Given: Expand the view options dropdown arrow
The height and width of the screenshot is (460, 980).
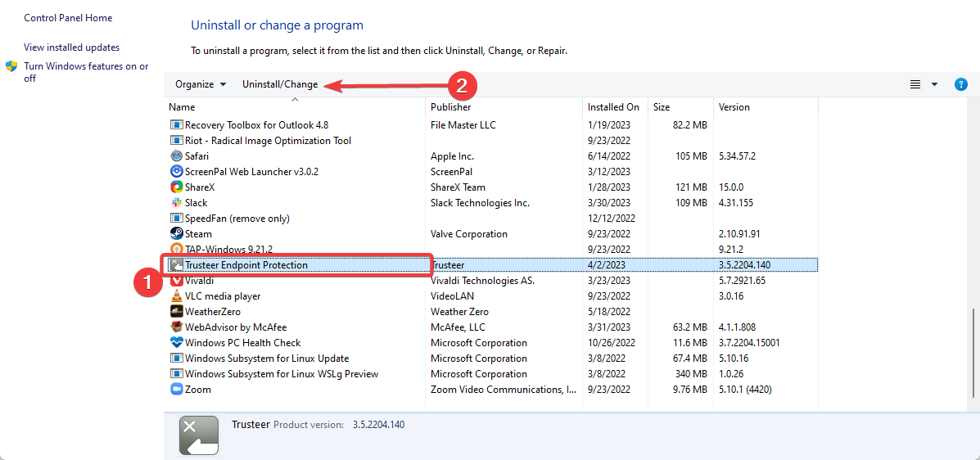Looking at the screenshot, I should click(x=934, y=84).
